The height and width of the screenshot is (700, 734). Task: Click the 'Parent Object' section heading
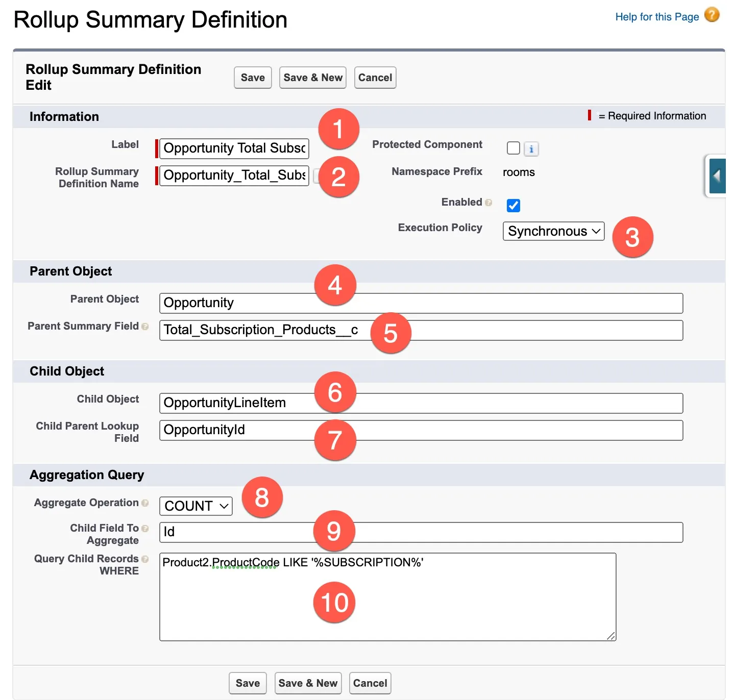pyautogui.click(x=71, y=271)
